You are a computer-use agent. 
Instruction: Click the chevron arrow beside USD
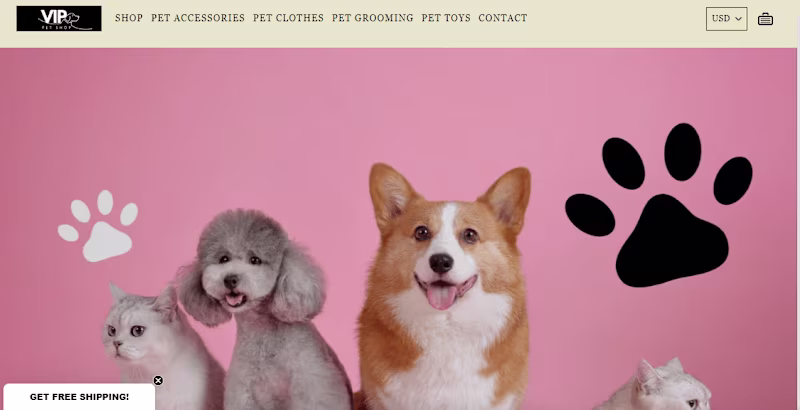(738, 19)
